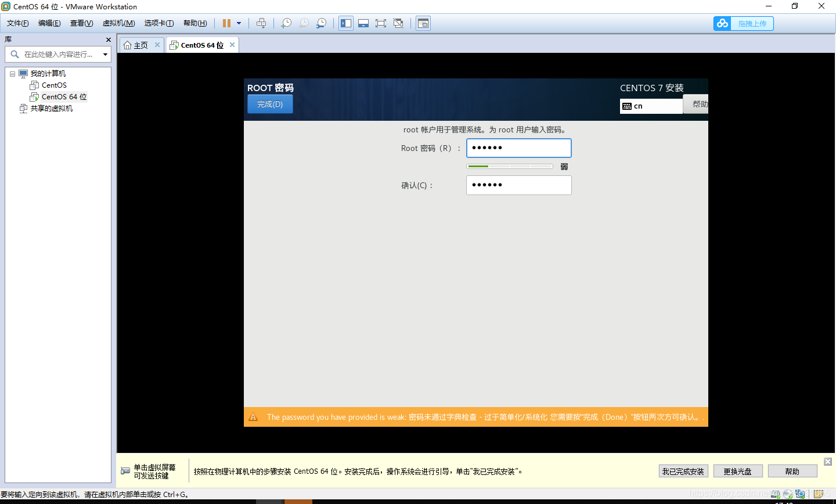The height and width of the screenshot is (504, 836).
Task: Open the 选项卡(T) menu
Action: [159, 23]
